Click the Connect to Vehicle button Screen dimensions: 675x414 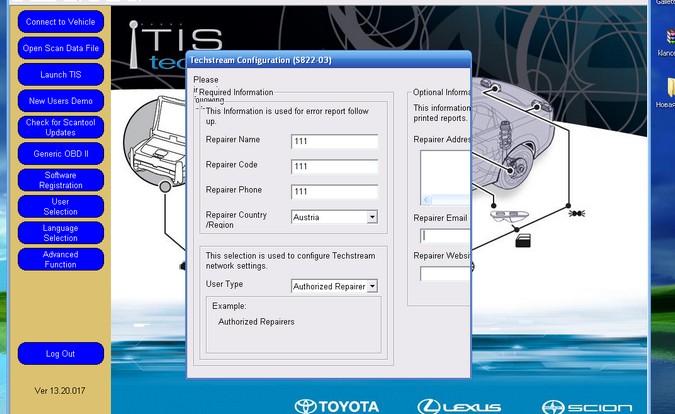61,22
